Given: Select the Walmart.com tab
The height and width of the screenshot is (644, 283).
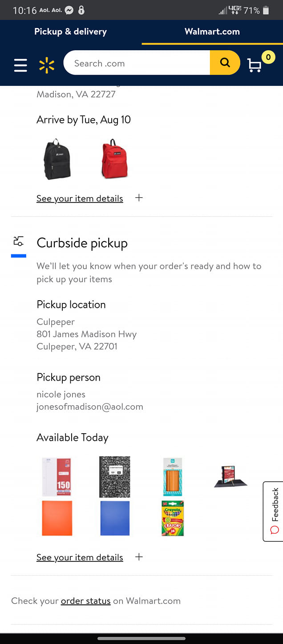Looking at the screenshot, I should pyautogui.click(x=212, y=32).
